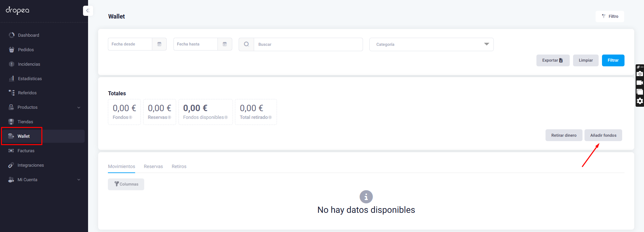This screenshot has height=232, width=644.
Task: Open the settings gear on right edge
Action: pos(640,101)
